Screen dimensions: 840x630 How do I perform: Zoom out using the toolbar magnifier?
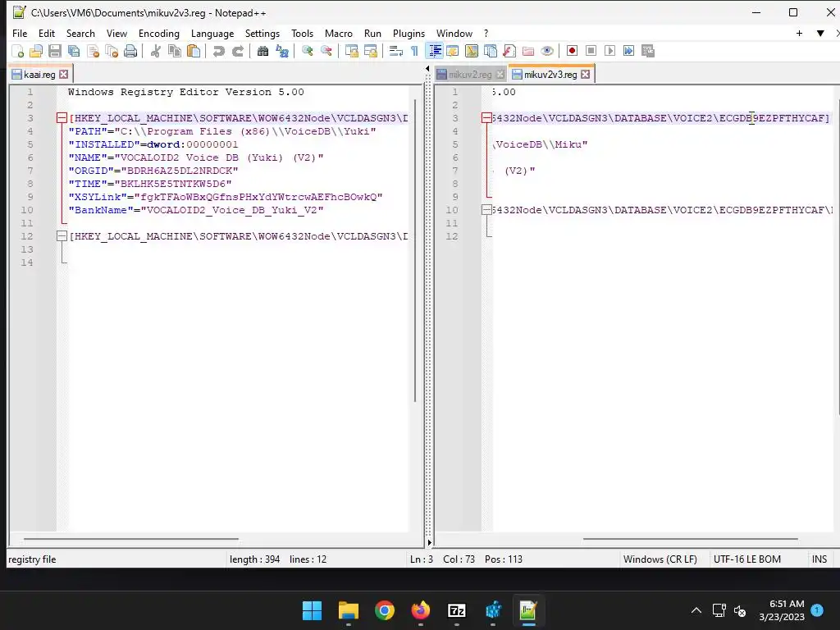[x=326, y=51]
